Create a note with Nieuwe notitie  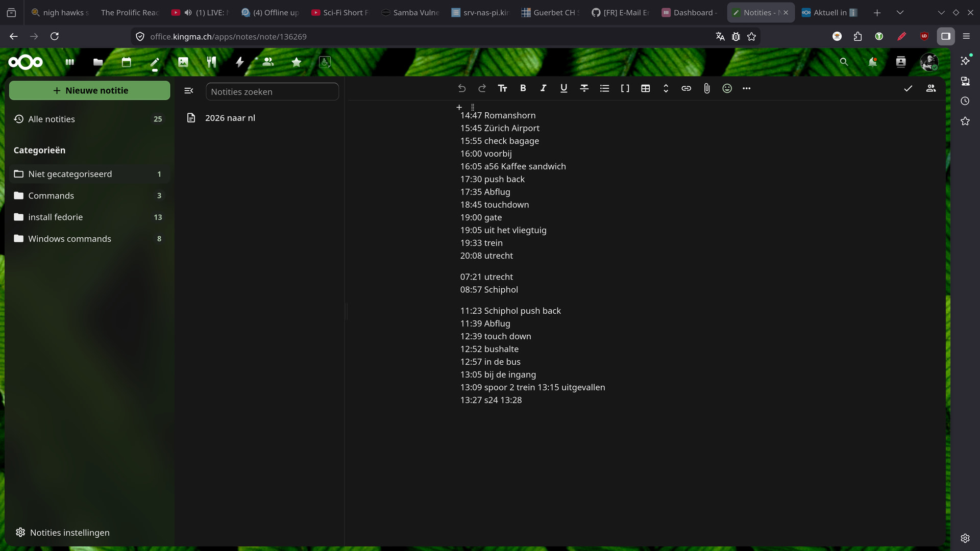[90, 90]
